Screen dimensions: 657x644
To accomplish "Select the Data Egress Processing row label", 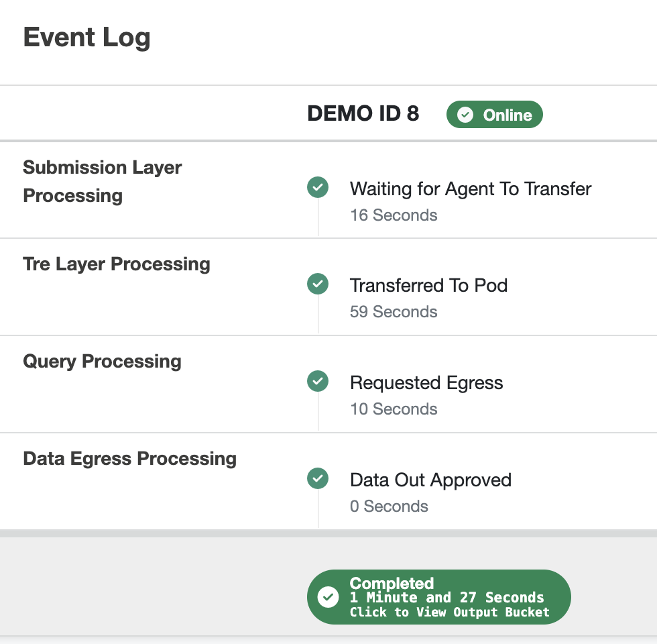I will pyautogui.click(x=129, y=459).
